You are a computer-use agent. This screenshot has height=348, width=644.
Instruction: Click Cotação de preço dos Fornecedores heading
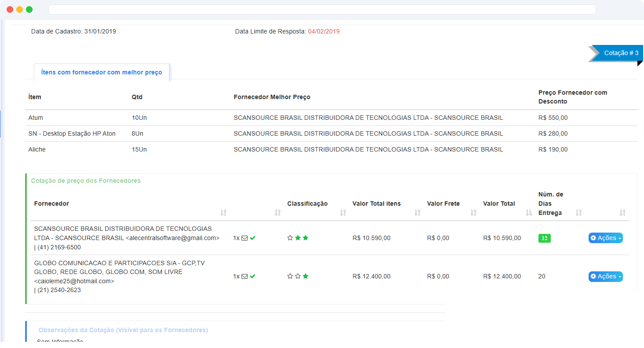(x=86, y=181)
